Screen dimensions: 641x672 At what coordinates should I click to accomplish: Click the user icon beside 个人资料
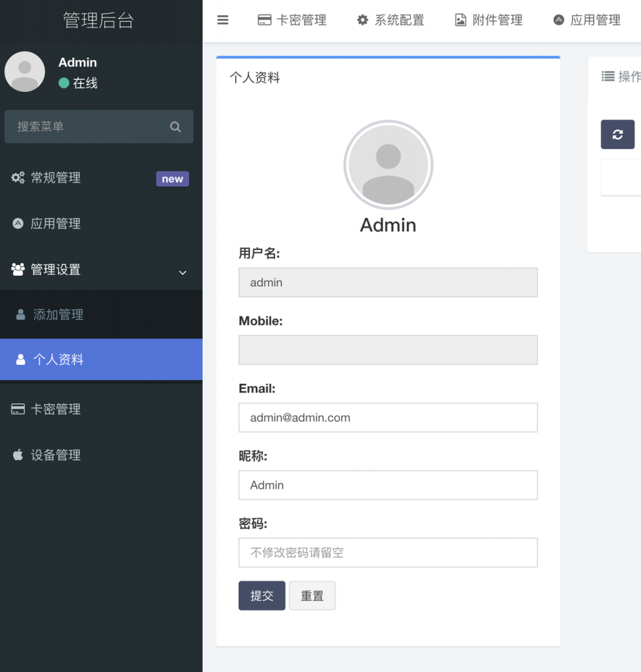click(x=20, y=360)
